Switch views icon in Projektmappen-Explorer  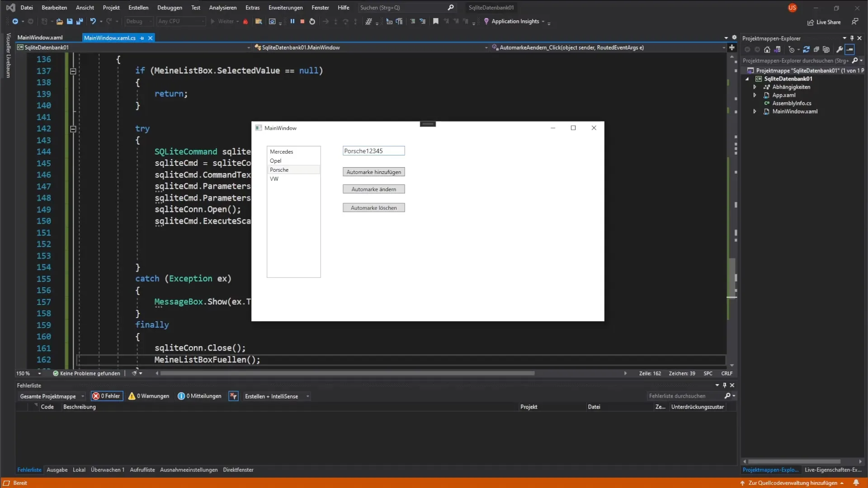pos(778,50)
